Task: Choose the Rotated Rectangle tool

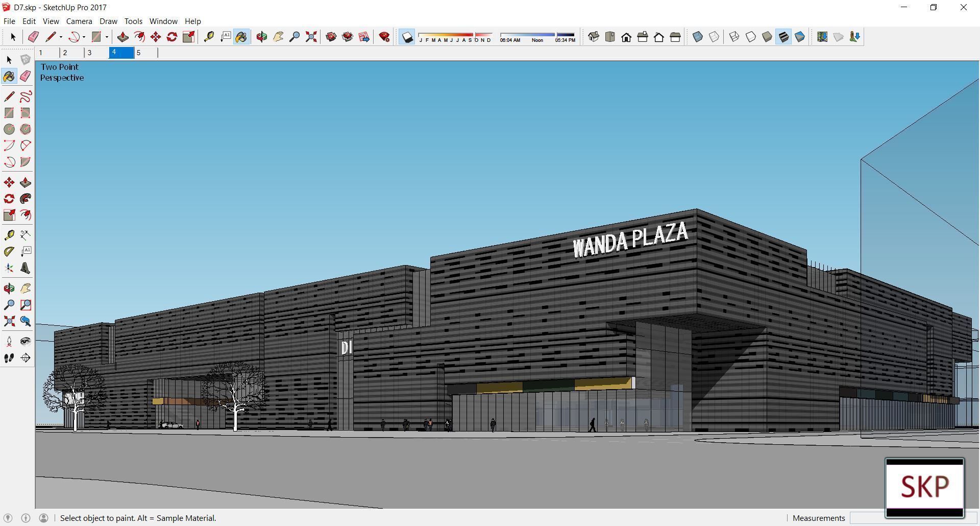Action: click(26, 113)
